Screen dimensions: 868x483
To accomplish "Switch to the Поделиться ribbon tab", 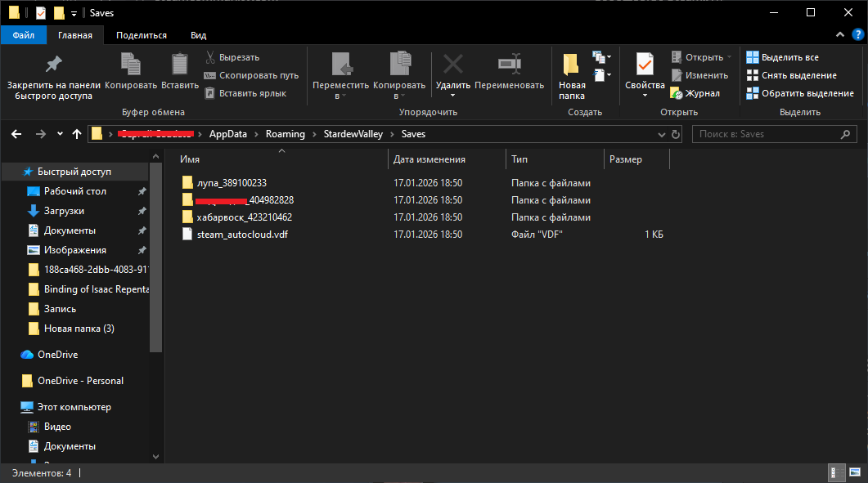I will (x=142, y=35).
